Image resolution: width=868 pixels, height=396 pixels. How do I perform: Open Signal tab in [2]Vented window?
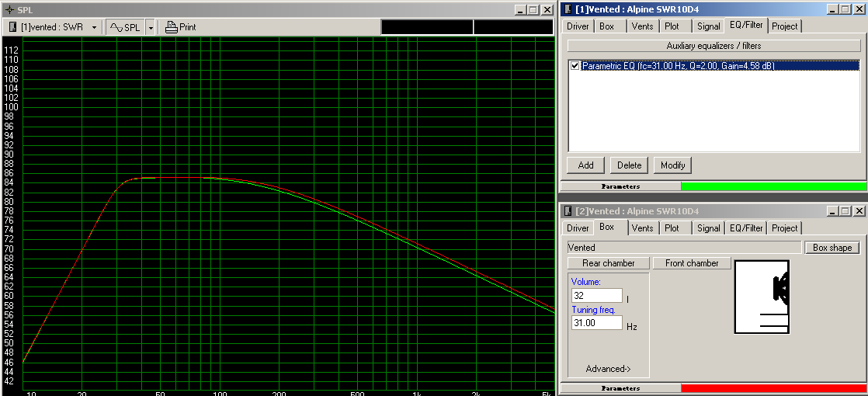709,228
